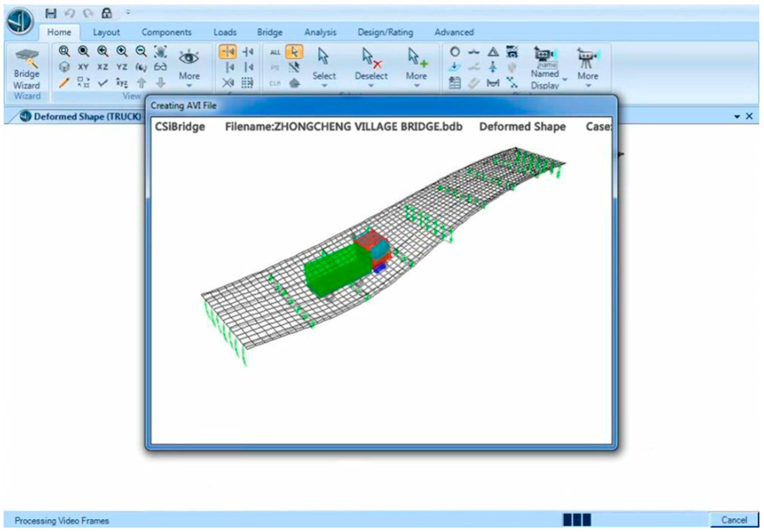Click the video processing progress bar

[577, 520]
